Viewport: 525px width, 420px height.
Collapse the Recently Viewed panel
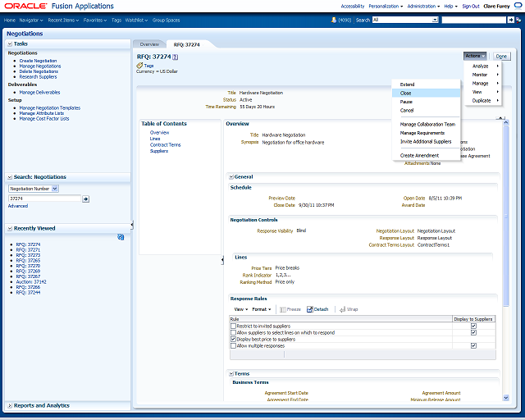pos(10,228)
